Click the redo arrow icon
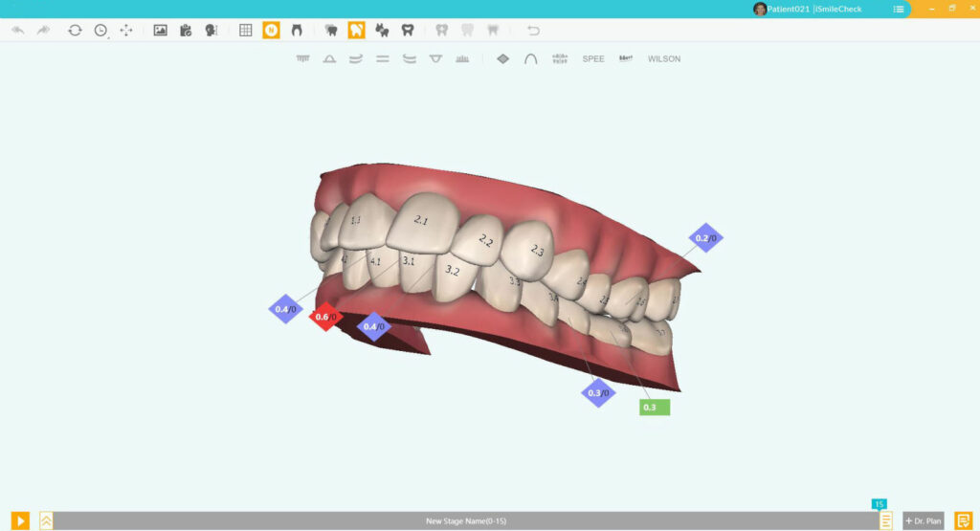Image resolution: width=980 pixels, height=531 pixels. pos(43,30)
